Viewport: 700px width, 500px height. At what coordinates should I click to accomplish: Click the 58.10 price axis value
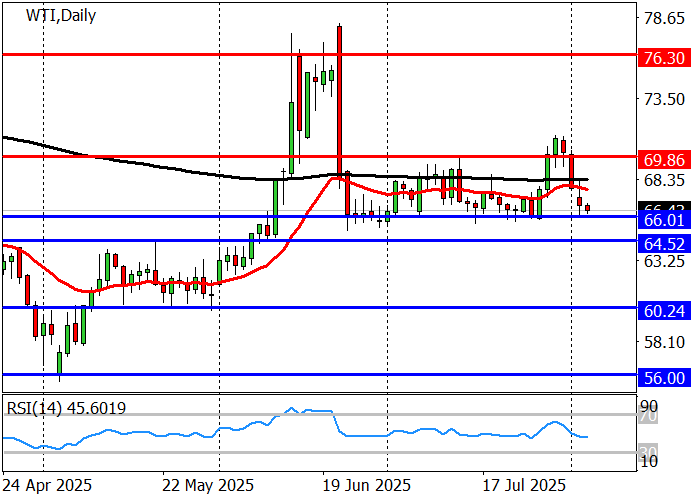click(x=662, y=342)
